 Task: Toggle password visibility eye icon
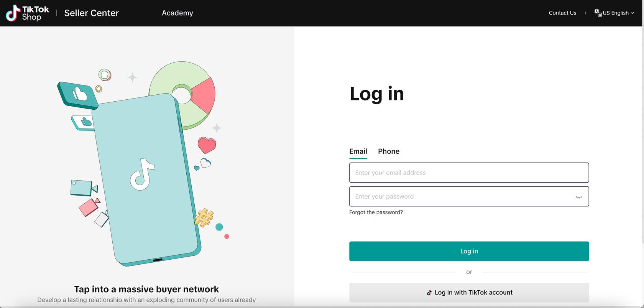pos(578,197)
